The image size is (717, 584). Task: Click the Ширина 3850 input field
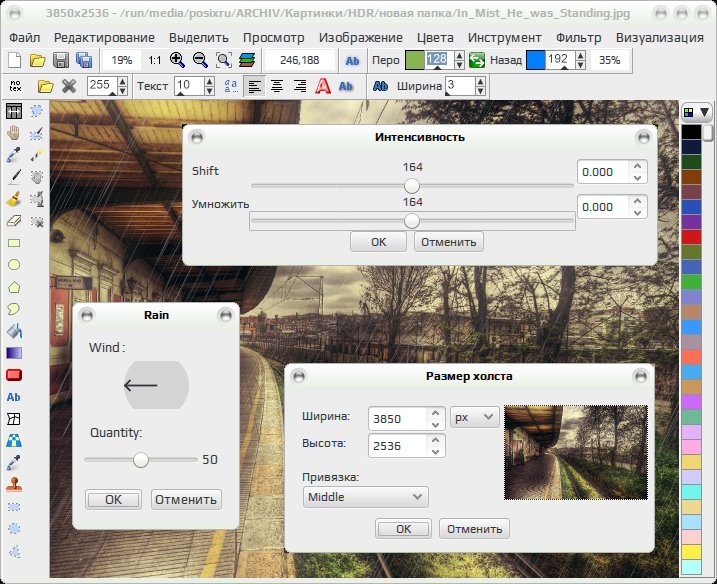(x=397, y=418)
